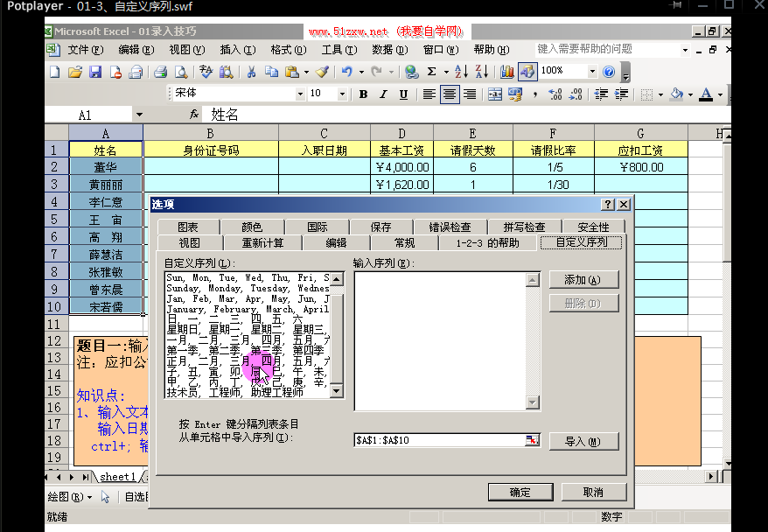
Task: Click the Increase Decimal icon
Action: [555, 94]
